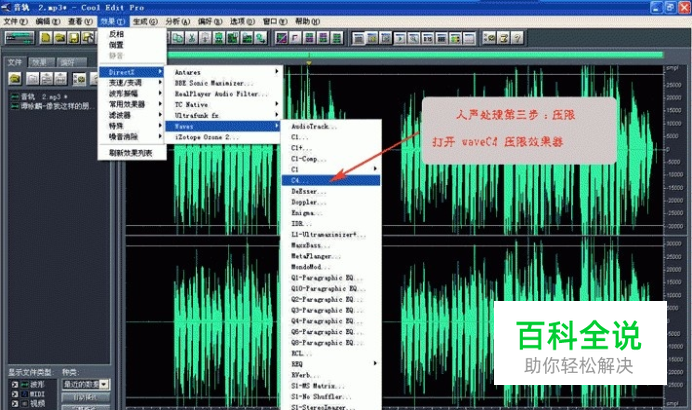Open the 文件 menu in menu bar

[x=15, y=21]
